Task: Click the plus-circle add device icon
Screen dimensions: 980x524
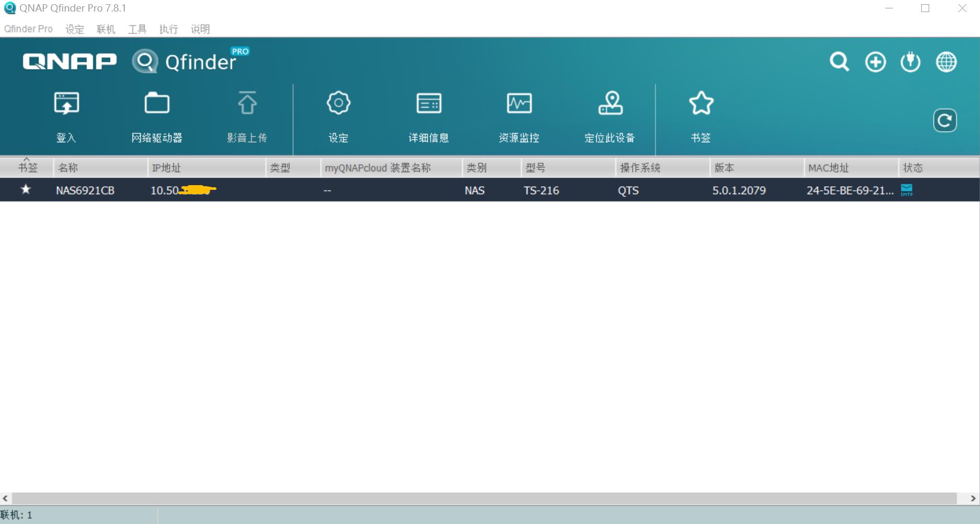Action: click(x=875, y=62)
